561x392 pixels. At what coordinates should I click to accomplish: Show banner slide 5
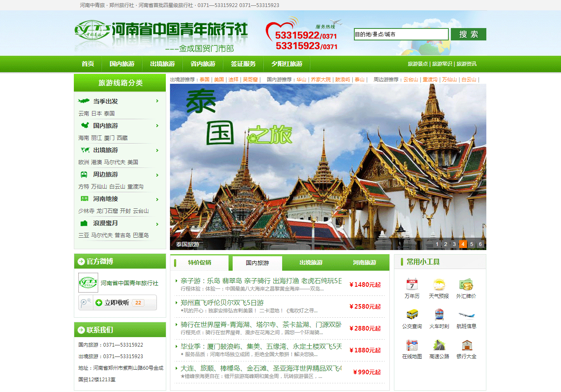[472, 244]
